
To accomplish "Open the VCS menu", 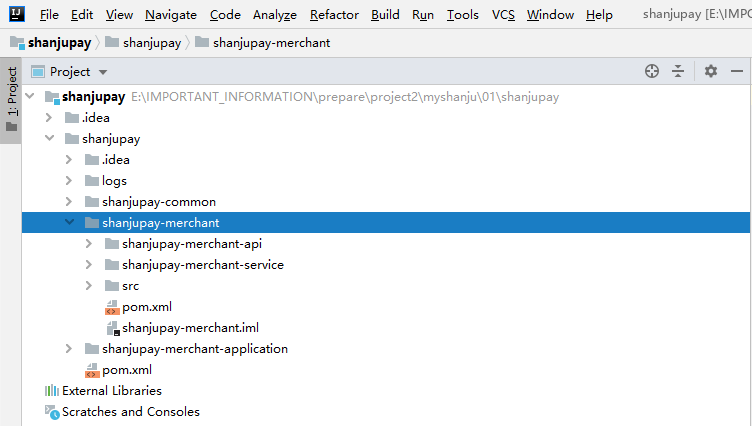I will click(503, 15).
